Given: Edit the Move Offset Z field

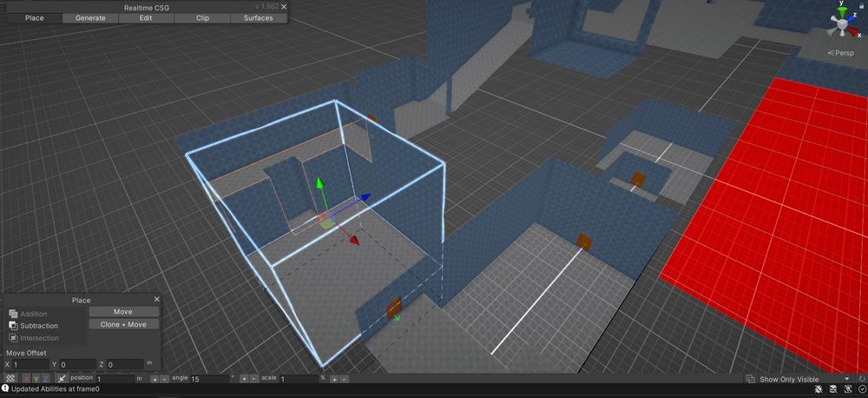Looking at the screenshot, I should coord(125,364).
